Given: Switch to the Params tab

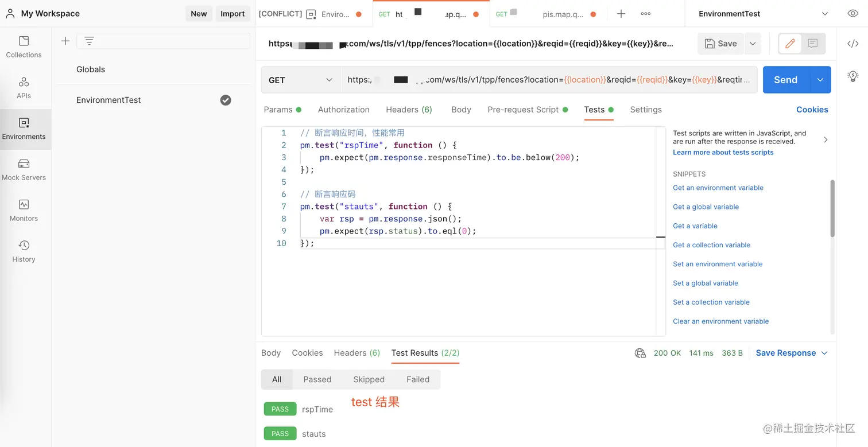Looking at the screenshot, I should [x=282, y=110].
